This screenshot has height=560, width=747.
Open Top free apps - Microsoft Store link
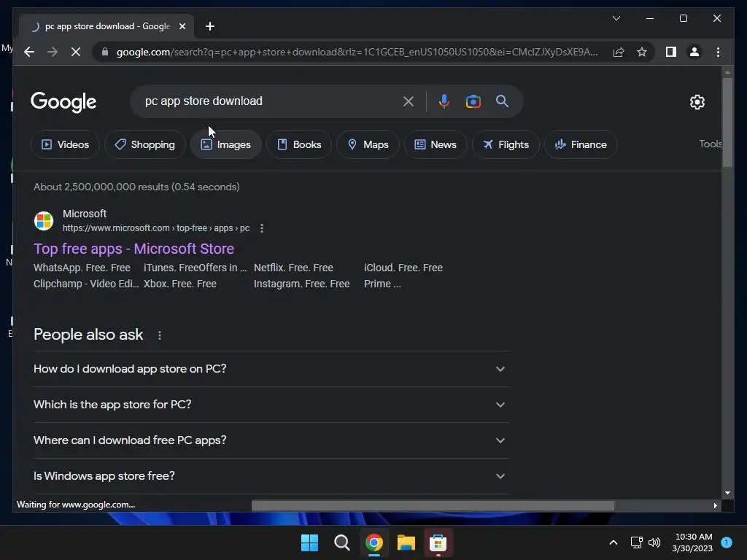(x=133, y=249)
